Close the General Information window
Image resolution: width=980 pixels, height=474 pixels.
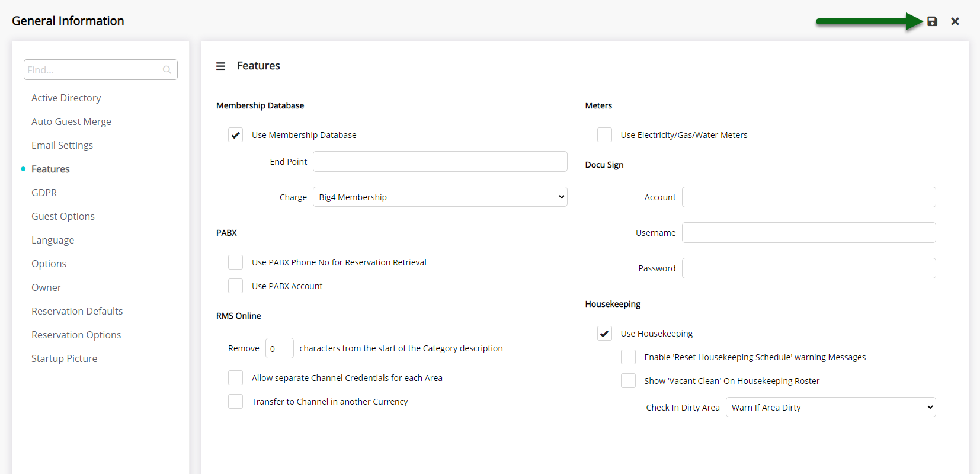tap(955, 21)
